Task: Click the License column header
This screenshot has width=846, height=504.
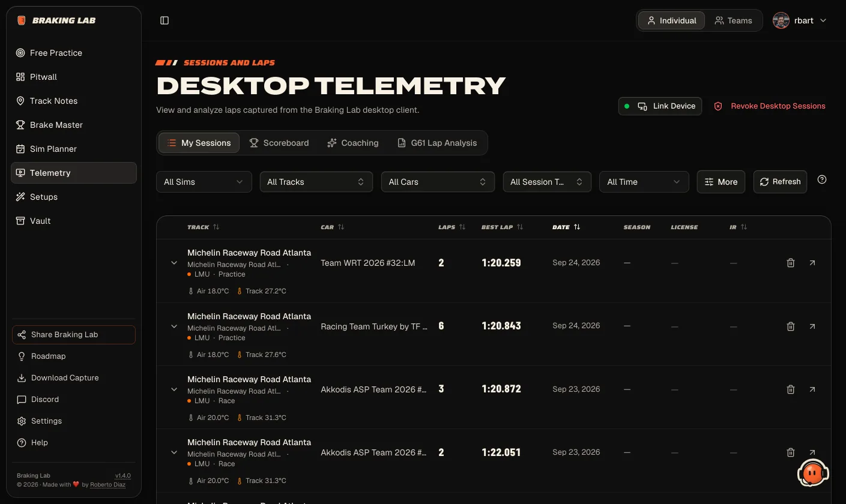Action: tap(684, 227)
